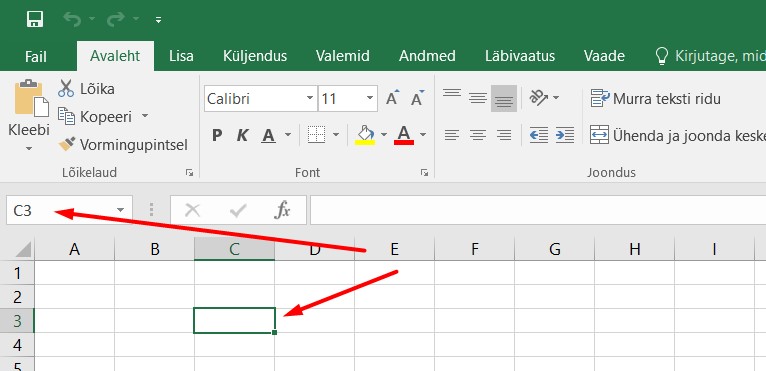This screenshot has height=371, width=766.
Task: Select the Vormingupintsel format painter
Action: click(x=123, y=145)
